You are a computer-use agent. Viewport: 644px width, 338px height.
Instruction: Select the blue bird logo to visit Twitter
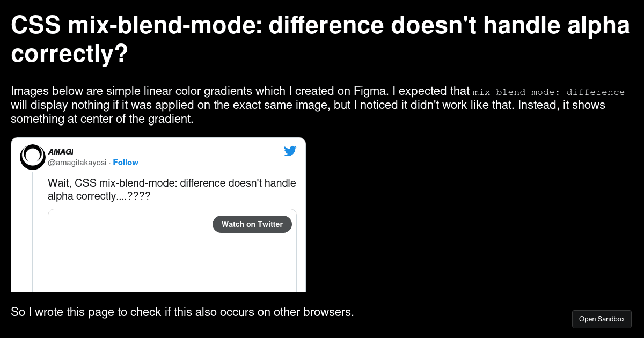click(290, 151)
